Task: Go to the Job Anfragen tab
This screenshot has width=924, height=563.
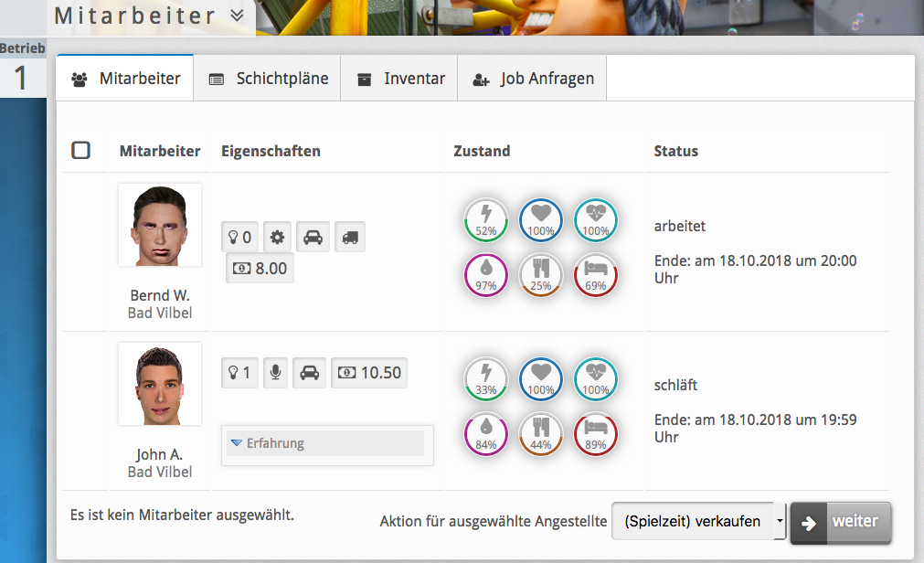Action: tap(533, 79)
